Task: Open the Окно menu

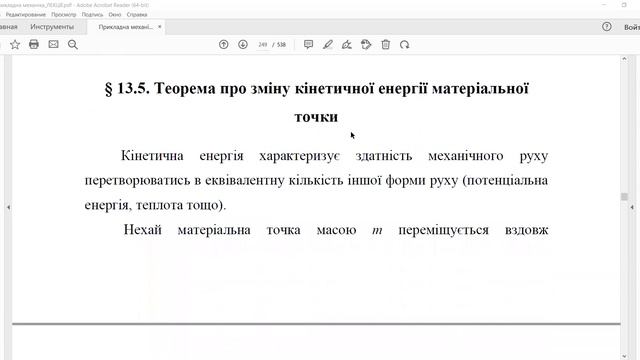Action: click(x=115, y=14)
